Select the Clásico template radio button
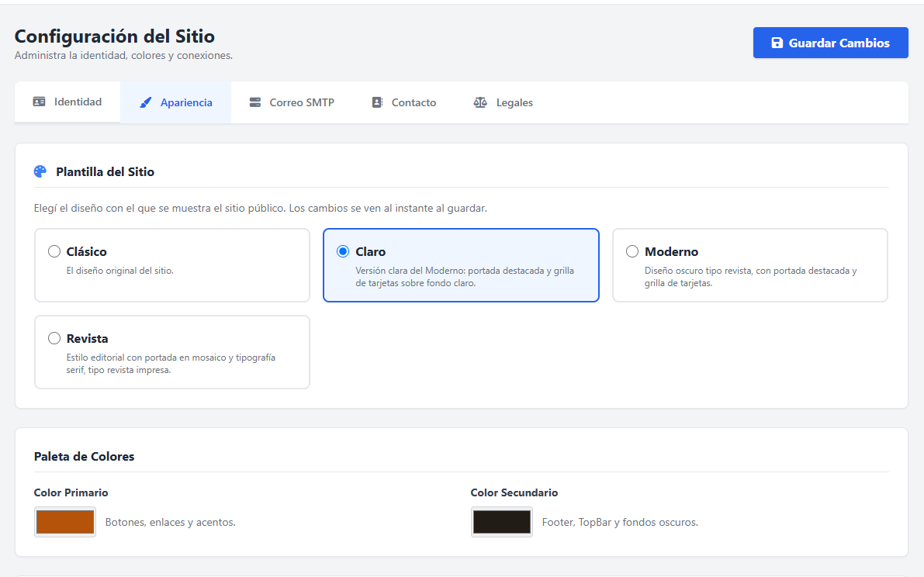 (x=54, y=251)
